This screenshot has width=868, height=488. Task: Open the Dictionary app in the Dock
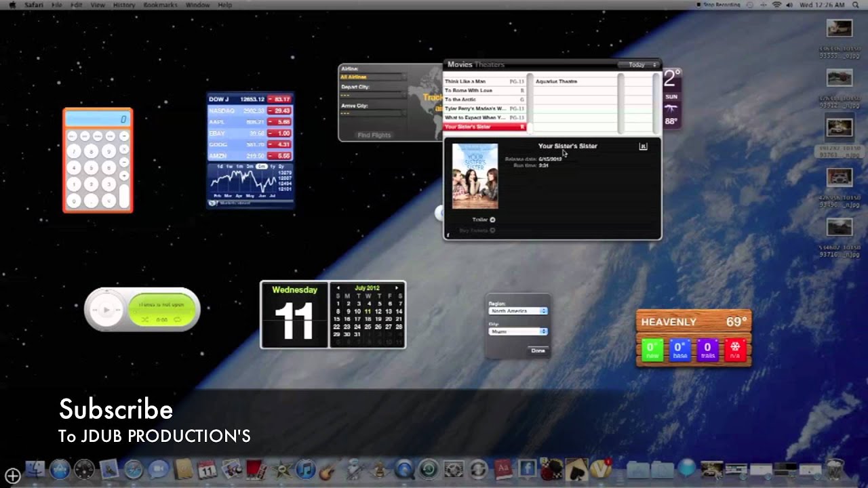click(502, 469)
